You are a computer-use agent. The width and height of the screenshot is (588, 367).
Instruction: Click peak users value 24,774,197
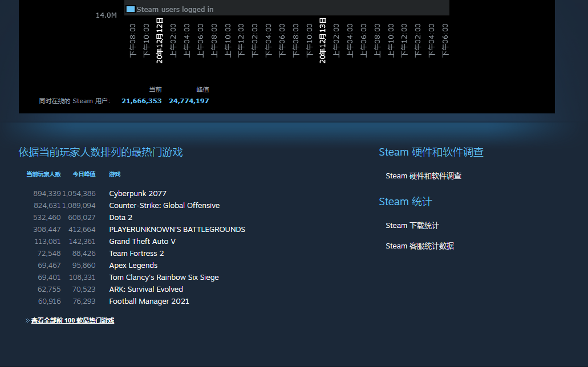[x=189, y=101]
